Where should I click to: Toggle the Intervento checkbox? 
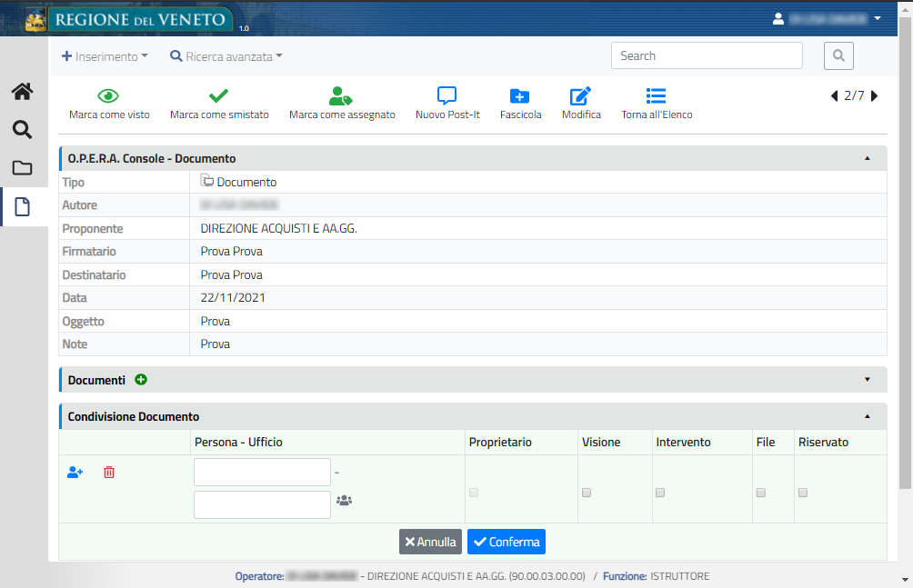pyautogui.click(x=660, y=493)
